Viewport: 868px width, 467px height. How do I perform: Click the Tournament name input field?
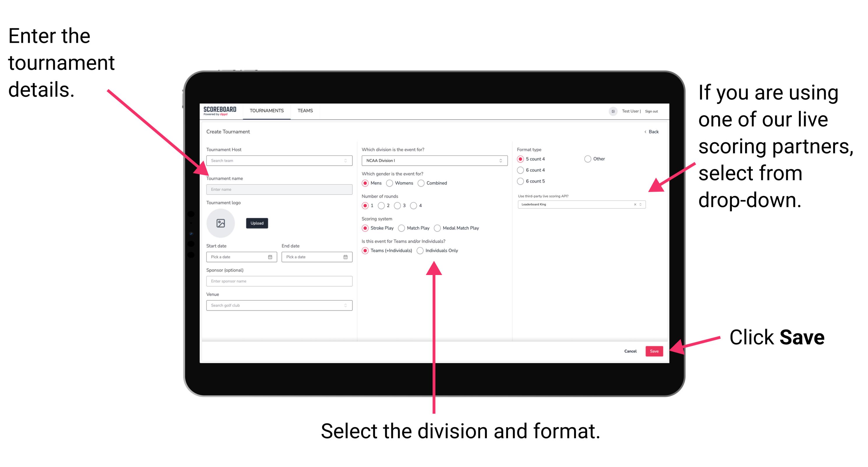[279, 189]
